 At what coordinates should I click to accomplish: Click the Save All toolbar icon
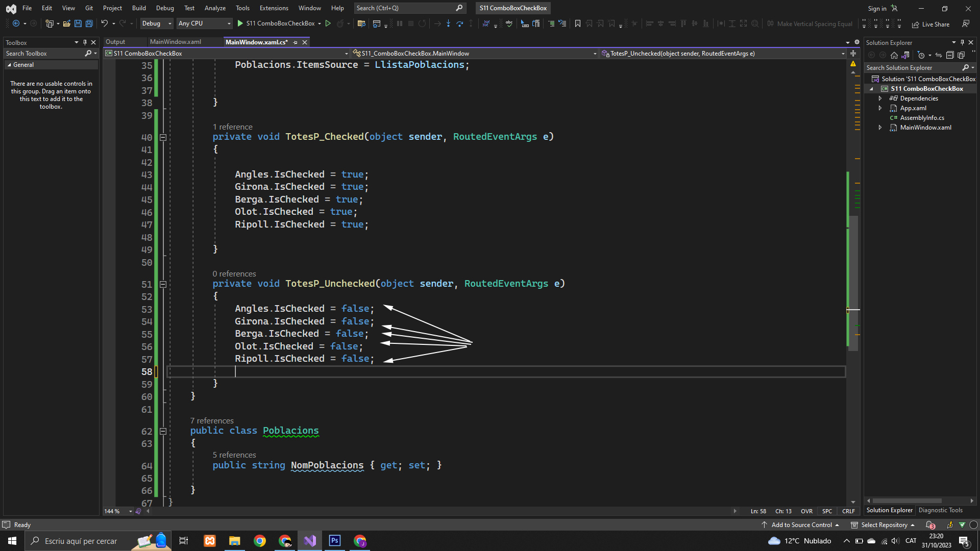coord(89,23)
